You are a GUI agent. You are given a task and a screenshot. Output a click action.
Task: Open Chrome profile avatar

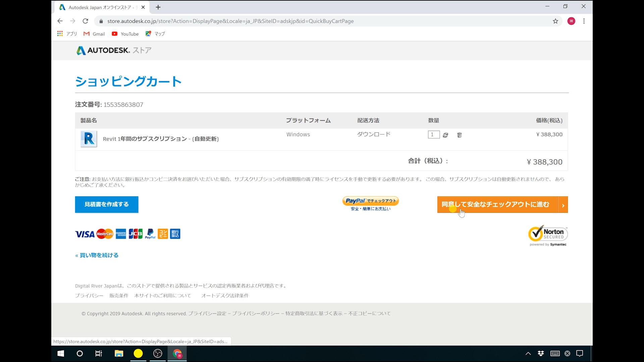[571, 21]
